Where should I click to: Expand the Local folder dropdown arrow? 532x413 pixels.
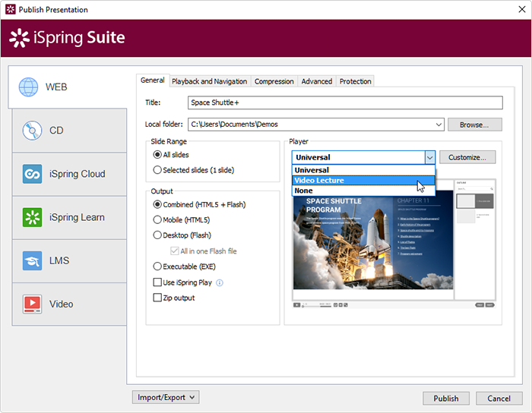pyautogui.click(x=439, y=125)
